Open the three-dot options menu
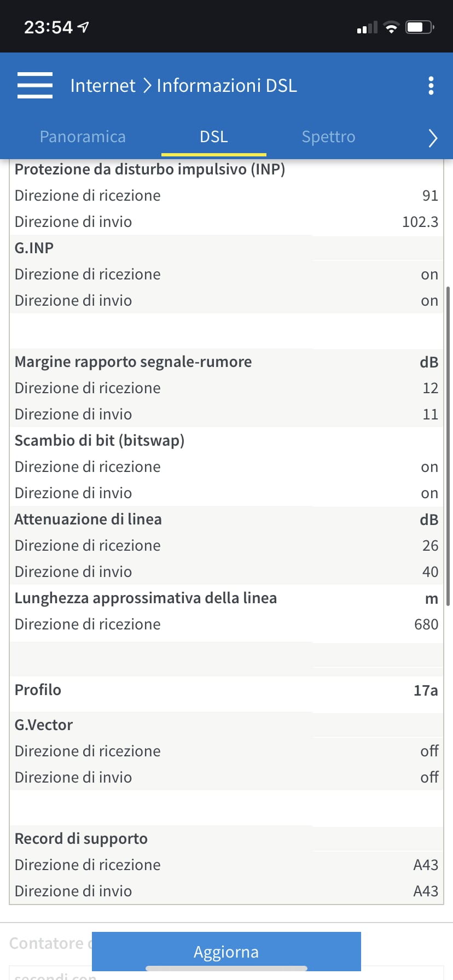Screen dimensions: 453x980 tap(431, 85)
